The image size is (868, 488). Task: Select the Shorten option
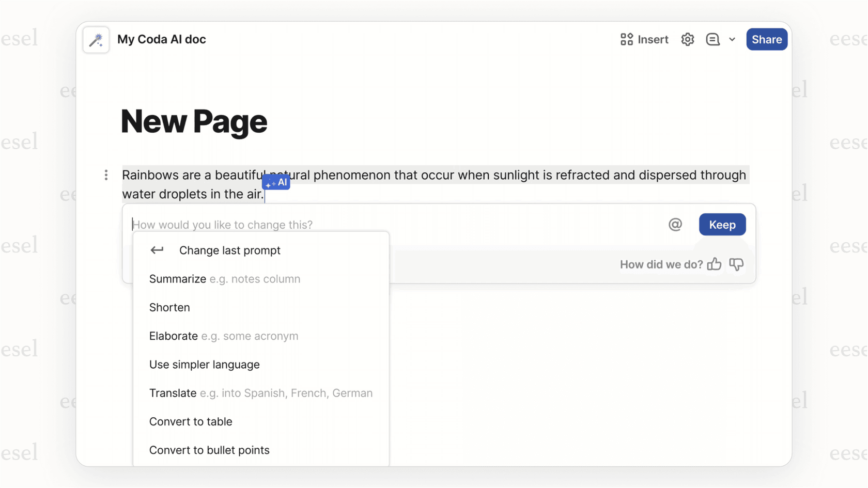click(x=169, y=307)
